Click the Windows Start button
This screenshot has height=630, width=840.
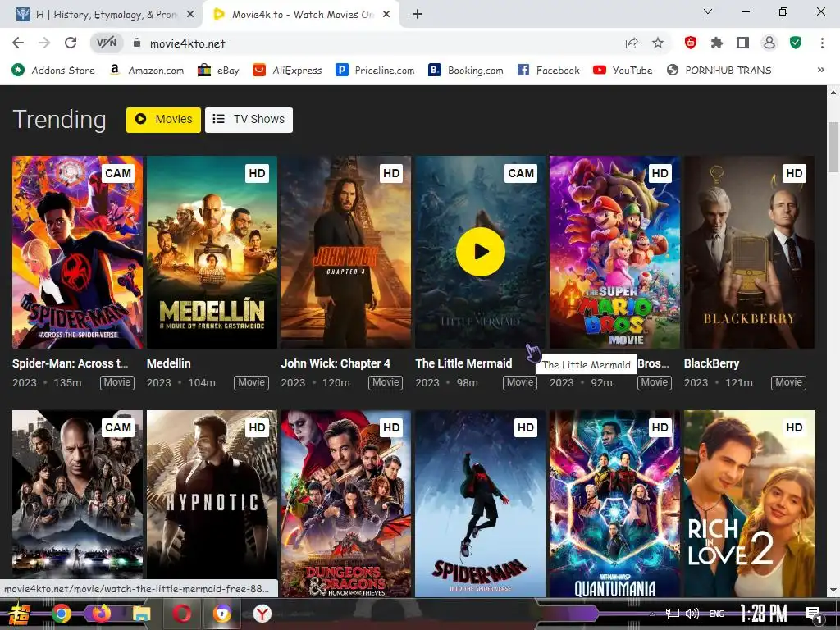[20, 614]
